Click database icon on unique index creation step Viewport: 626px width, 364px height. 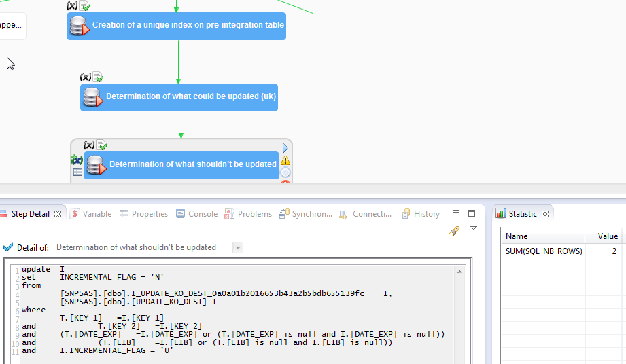(x=79, y=26)
